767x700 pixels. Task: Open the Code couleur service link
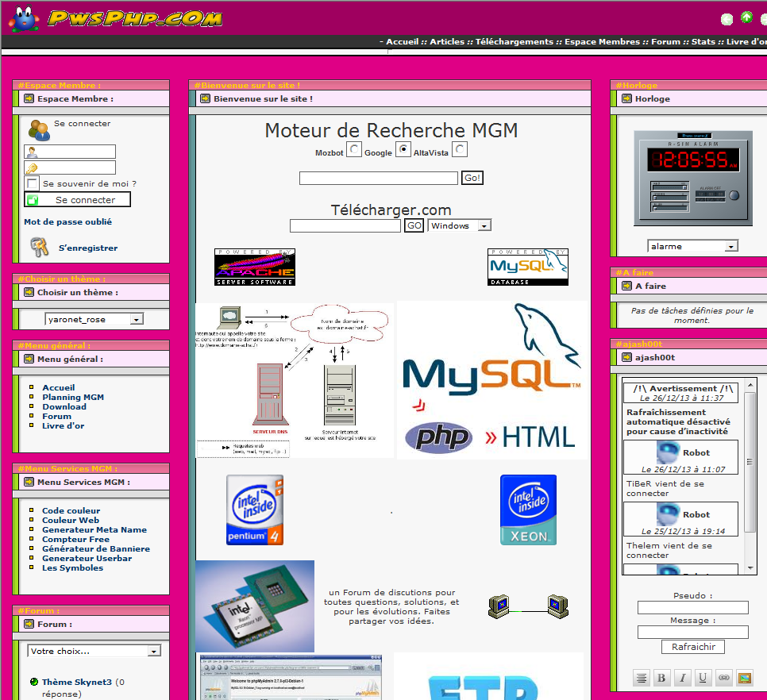click(x=71, y=511)
